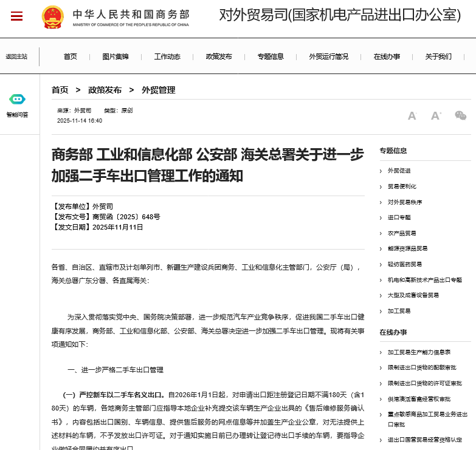Open the 贸易便利化 sidebar link
Image resolution: width=476 pixels, height=450 pixels.
[402, 186]
